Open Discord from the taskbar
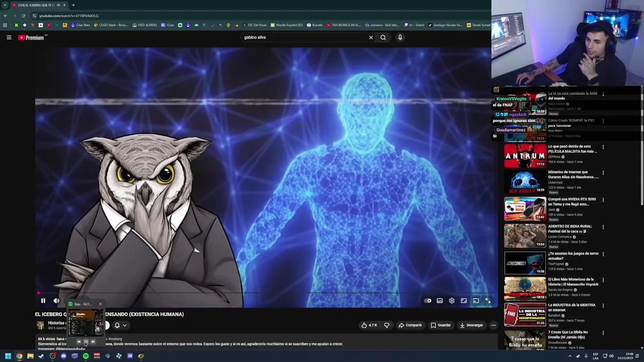Image resolution: width=644 pixels, height=362 pixels. [63, 356]
